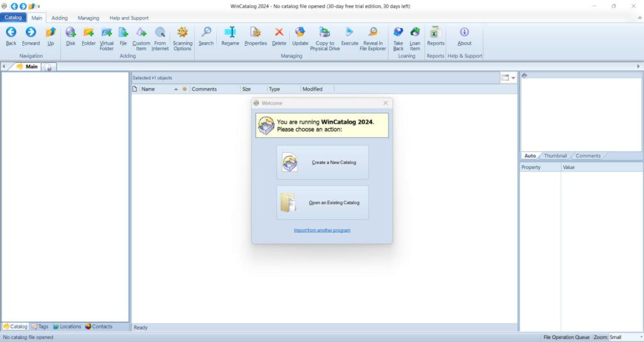Screen dimensions: 644x342
Task: Click the Property column header
Action: point(540,167)
